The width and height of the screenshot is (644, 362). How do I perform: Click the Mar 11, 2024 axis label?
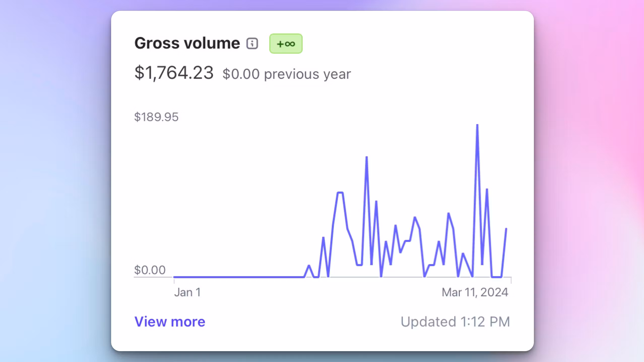[475, 292]
